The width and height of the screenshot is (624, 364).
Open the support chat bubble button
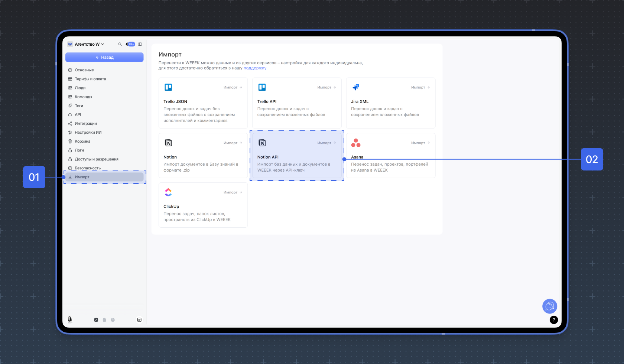(550, 306)
